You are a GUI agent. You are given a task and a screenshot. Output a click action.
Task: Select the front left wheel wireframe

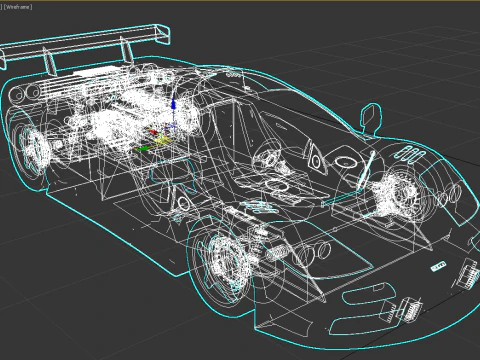[x=221, y=263]
